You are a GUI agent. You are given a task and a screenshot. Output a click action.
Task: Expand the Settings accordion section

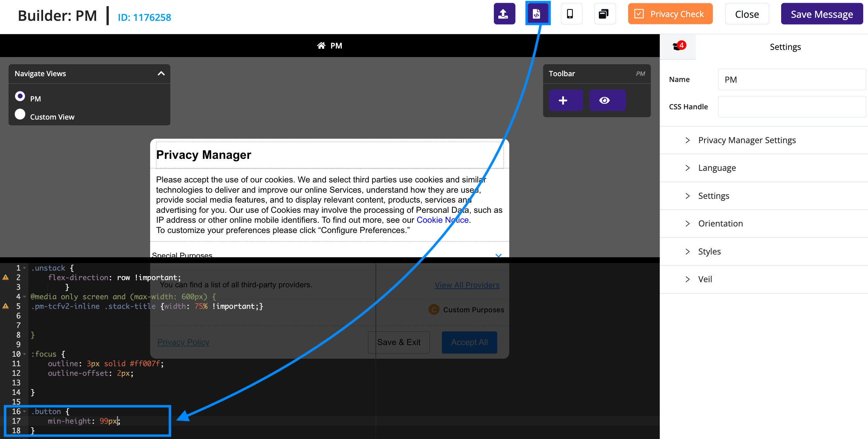(x=764, y=196)
